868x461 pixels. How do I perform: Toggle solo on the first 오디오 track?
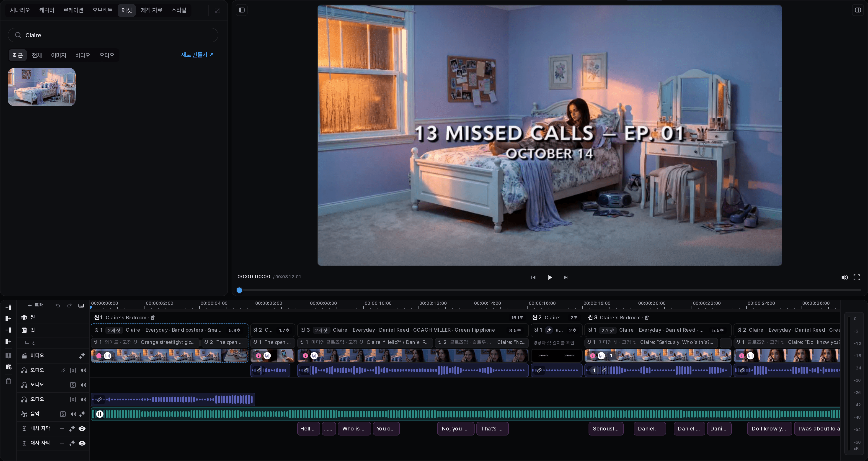point(73,370)
